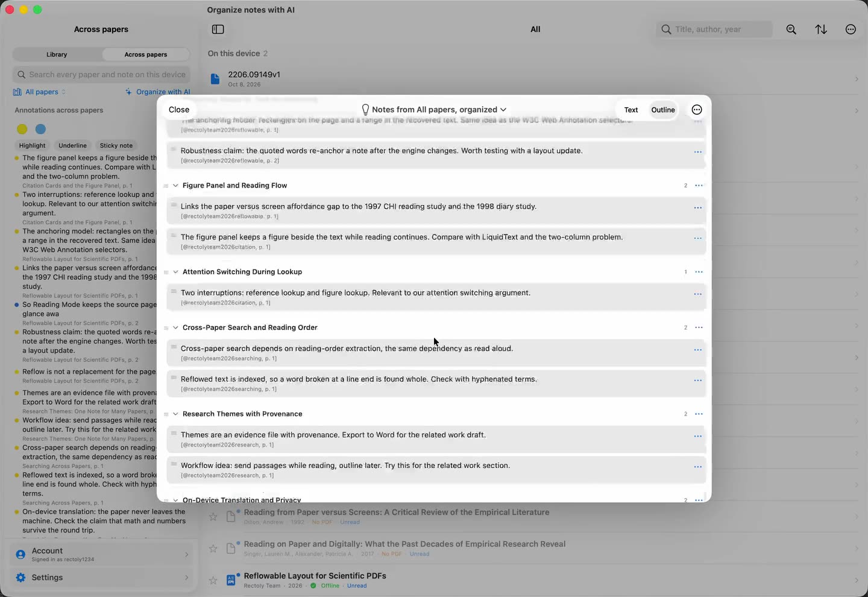This screenshot has width=868, height=597.
Task: Open Settings in the sidebar
Action: point(101,578)
